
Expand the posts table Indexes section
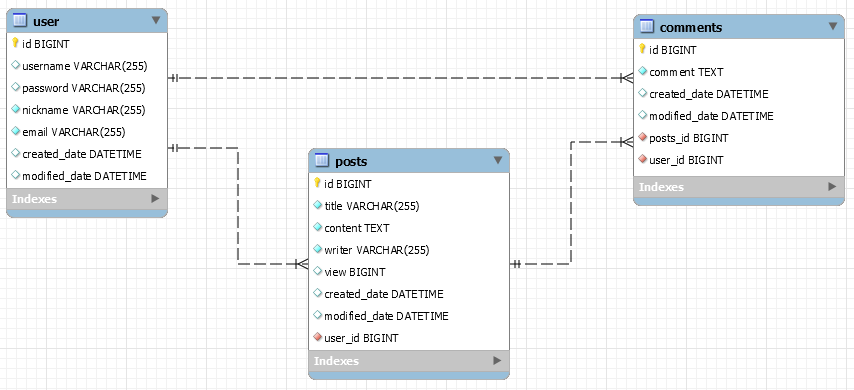point(497,361)
